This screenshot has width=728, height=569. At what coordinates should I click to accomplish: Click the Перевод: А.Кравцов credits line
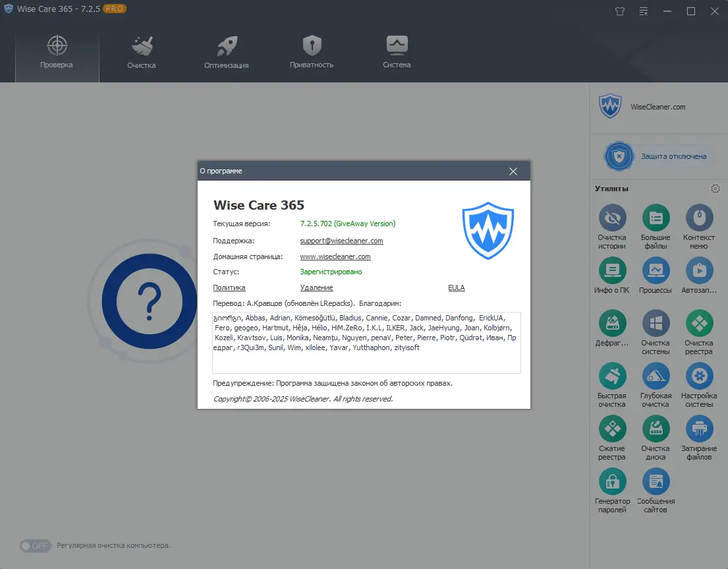click(307, 303)
